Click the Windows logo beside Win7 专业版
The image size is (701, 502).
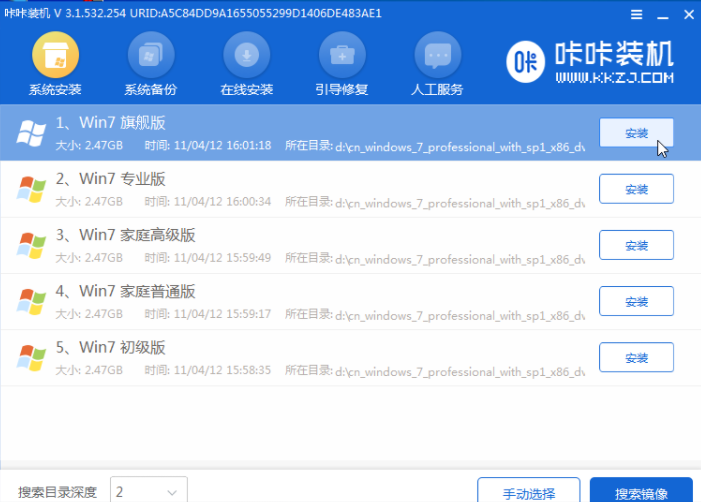tap(31, 188)
